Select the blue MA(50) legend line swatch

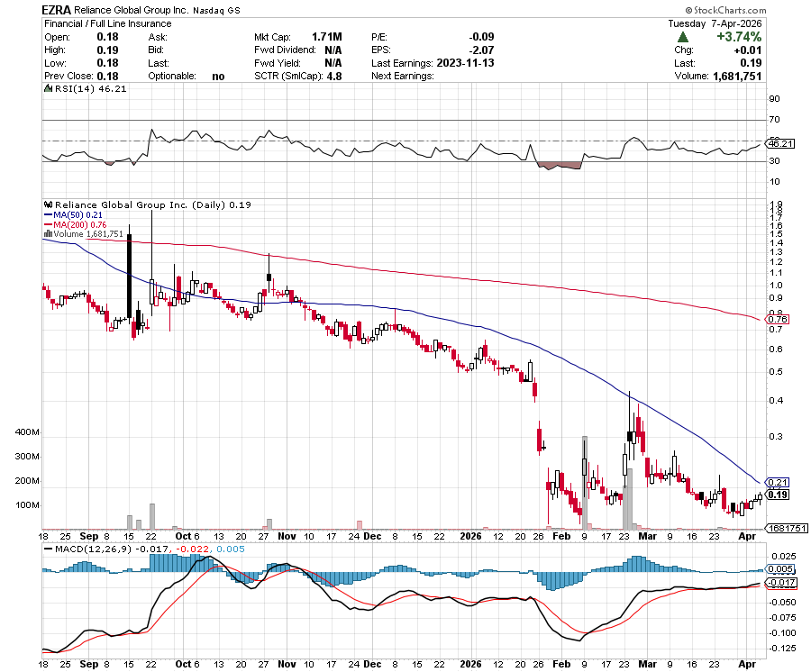[49, 215]
